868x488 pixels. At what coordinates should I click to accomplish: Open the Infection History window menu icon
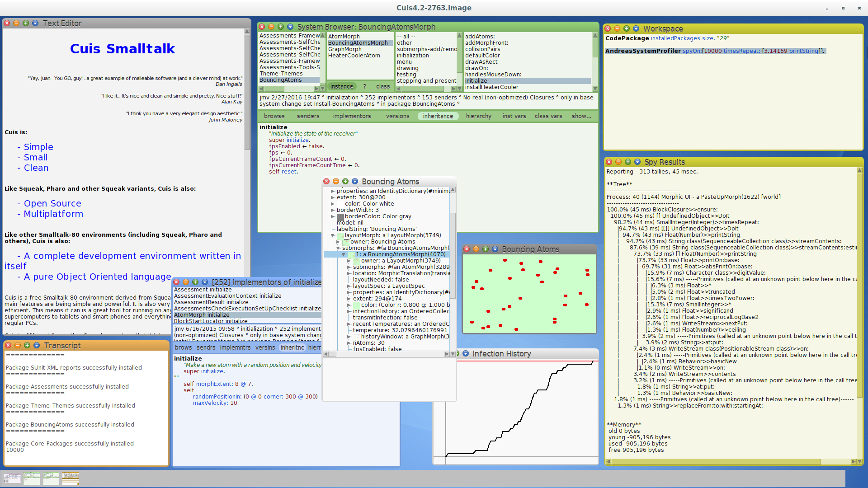tap(466, 353)
